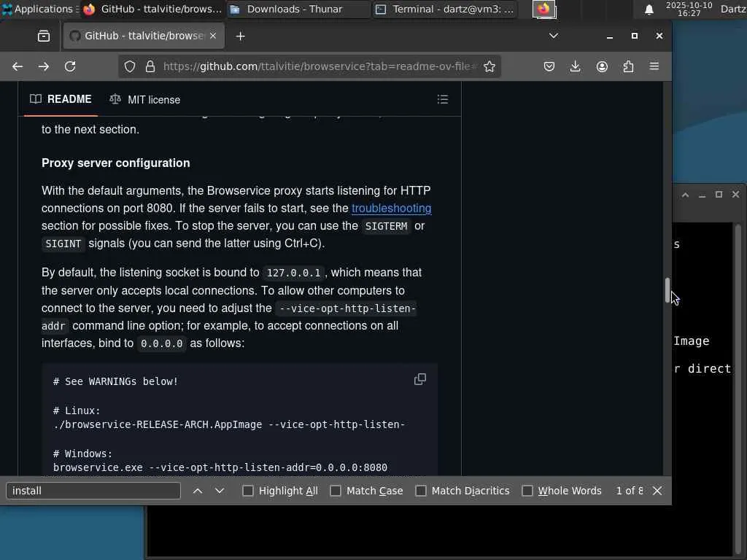Viewport: 747px width, 560px height.
Task: Open the shield tracking protection icon
Action: pyautogui.click(x=130, y=66)
